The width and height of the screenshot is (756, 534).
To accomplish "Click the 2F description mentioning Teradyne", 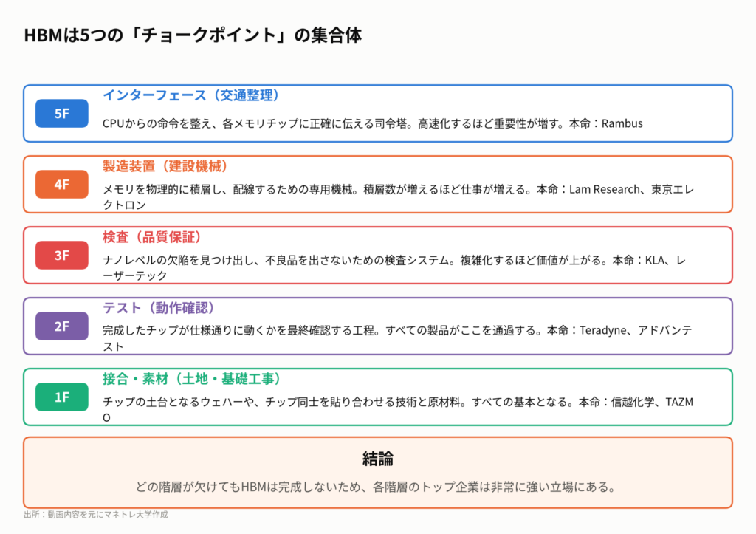I will tap(398, 338).
